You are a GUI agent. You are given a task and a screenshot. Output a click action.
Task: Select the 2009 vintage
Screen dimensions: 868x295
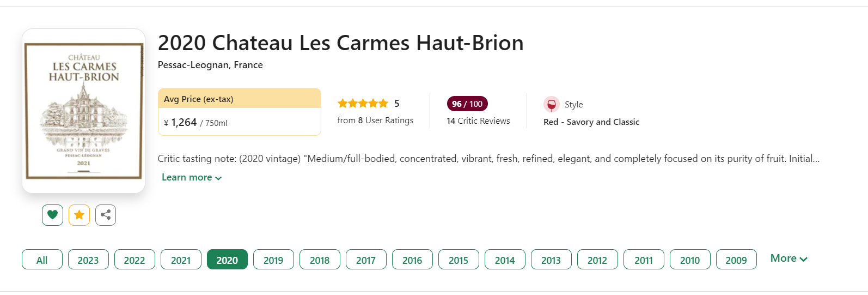(736, 260)
